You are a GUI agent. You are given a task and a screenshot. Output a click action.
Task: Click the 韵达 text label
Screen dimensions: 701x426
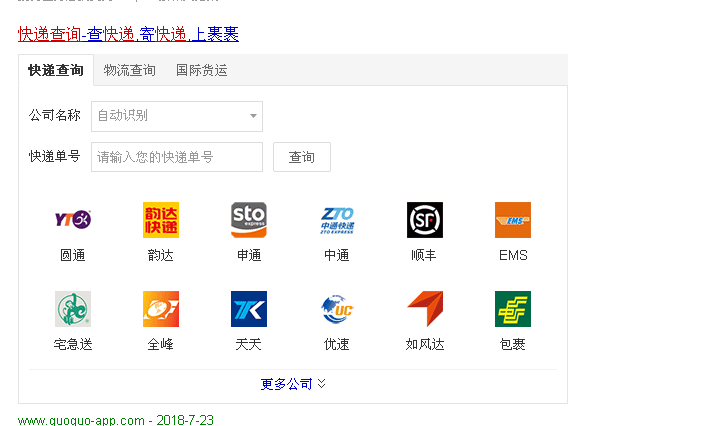click(x=160, y=255)
